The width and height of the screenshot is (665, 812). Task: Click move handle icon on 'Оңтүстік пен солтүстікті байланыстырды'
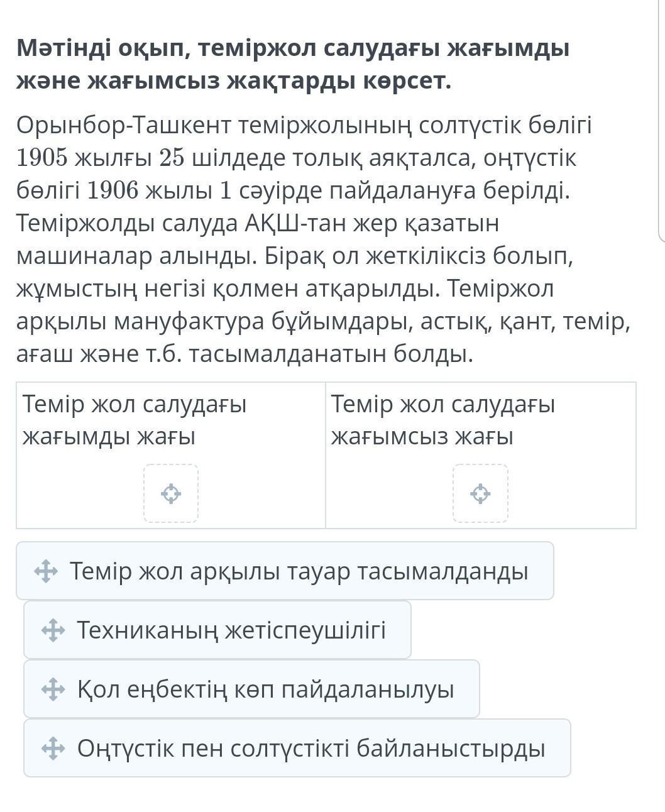(x=53, y=749)
